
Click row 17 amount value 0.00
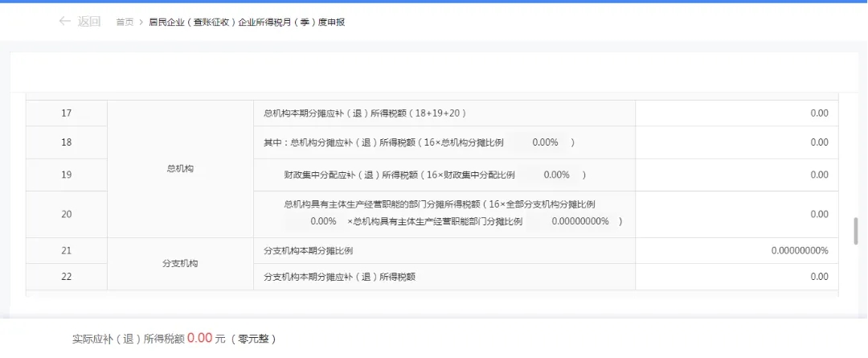click(819, 113)
